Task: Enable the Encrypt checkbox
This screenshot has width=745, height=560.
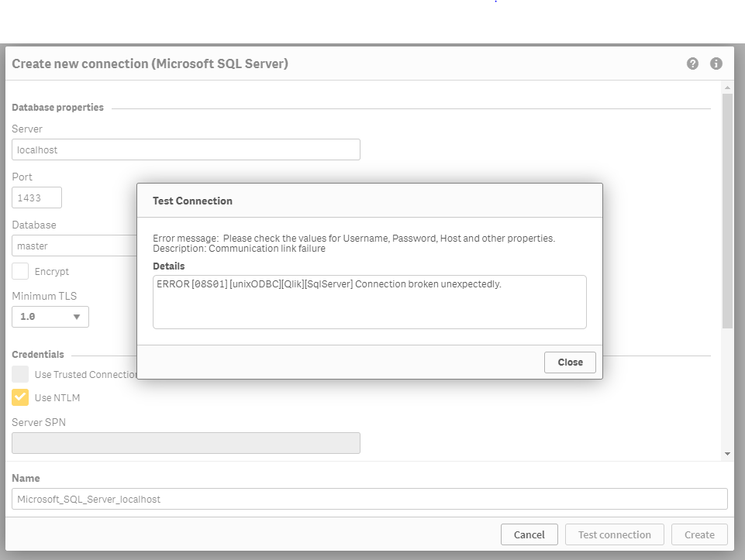Action: coord(19,271)
